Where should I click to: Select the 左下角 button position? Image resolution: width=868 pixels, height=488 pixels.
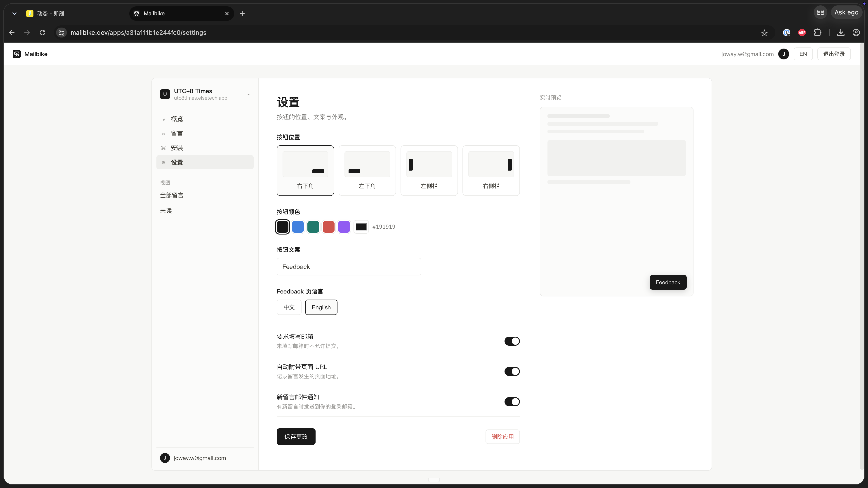[x=367, y=170]
